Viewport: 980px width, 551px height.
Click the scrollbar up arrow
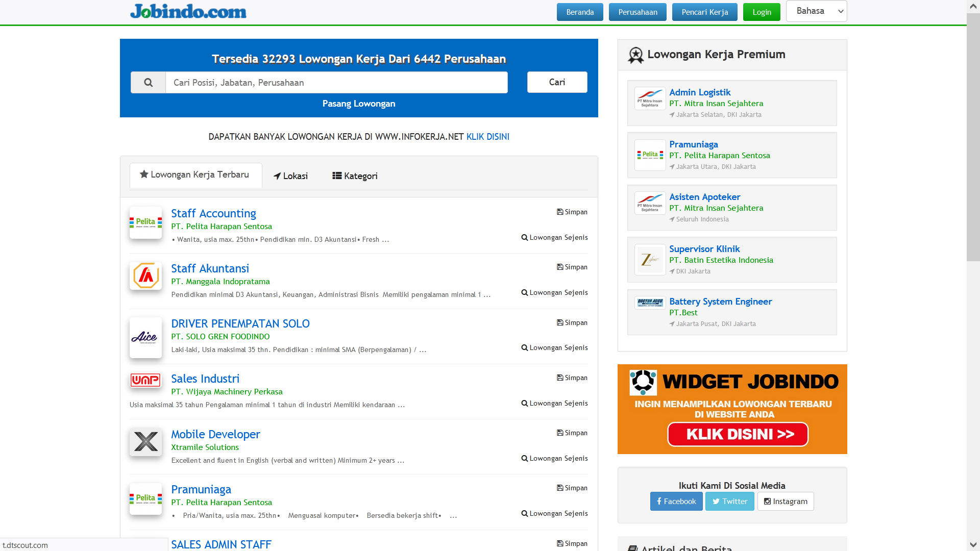pyautogui.click(x=973, y=7)
